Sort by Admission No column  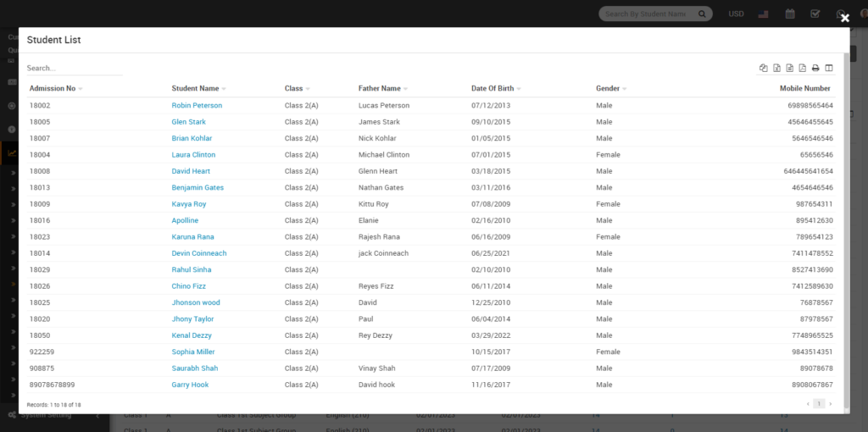[56, 88]
